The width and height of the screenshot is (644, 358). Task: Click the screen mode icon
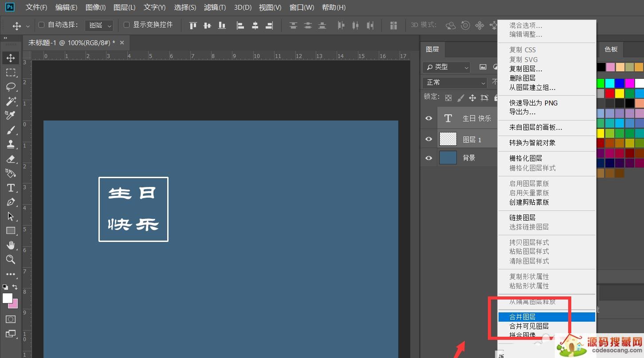11,334
